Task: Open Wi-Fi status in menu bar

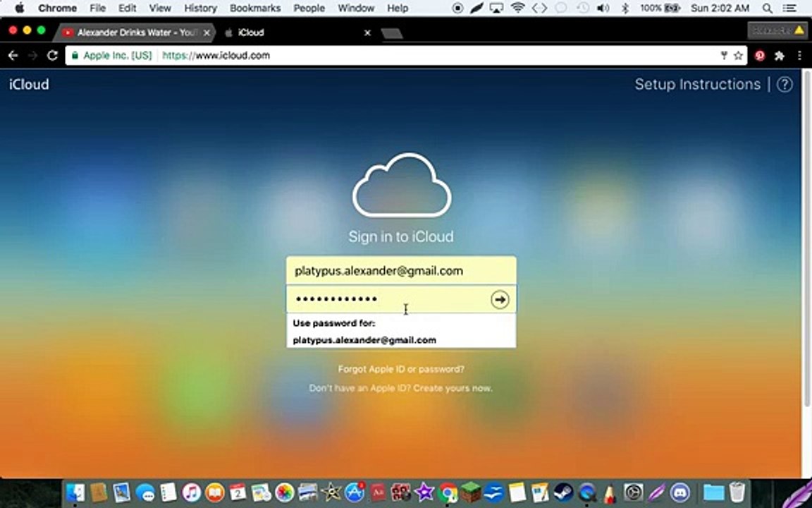Action: (x=517, y=8)
